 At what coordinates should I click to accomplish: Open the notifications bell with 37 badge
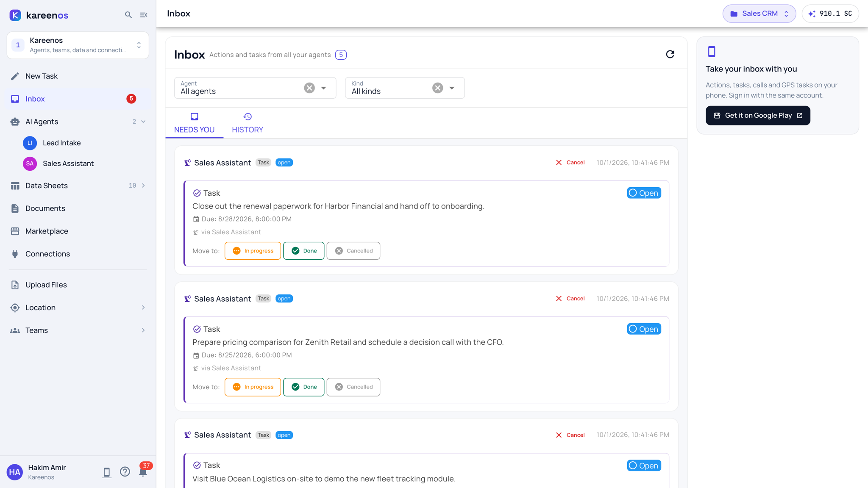click(143, 472)
